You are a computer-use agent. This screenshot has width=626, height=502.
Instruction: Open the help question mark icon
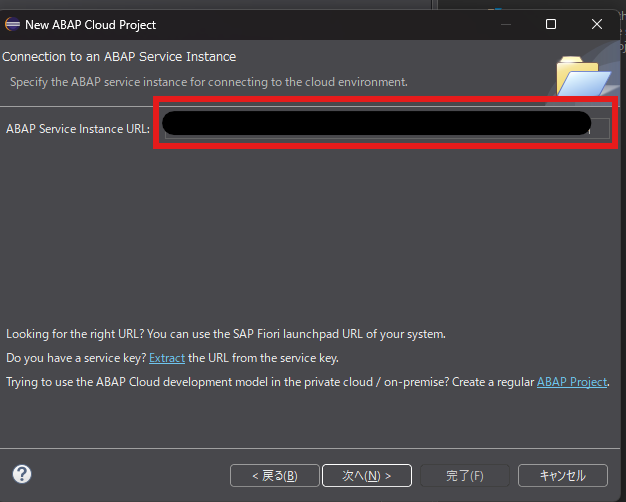point(22,474)
